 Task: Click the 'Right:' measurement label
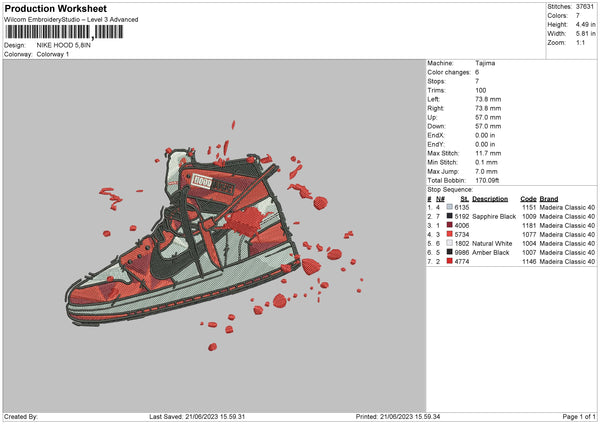pyautogui.click(x=435, y=108)
